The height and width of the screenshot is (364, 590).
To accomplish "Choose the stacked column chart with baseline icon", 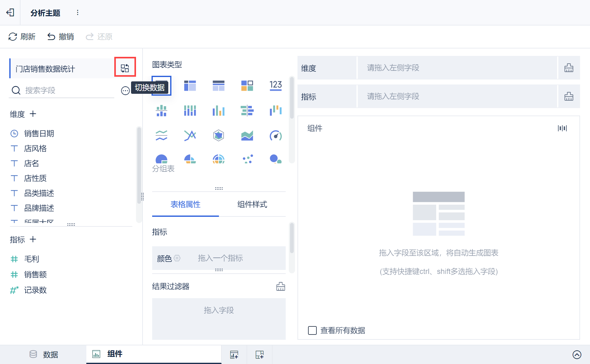I will click(161, 111).
